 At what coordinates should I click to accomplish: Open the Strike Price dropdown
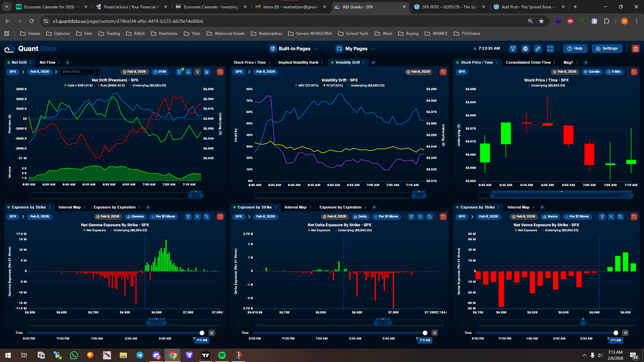pos(79,72)
